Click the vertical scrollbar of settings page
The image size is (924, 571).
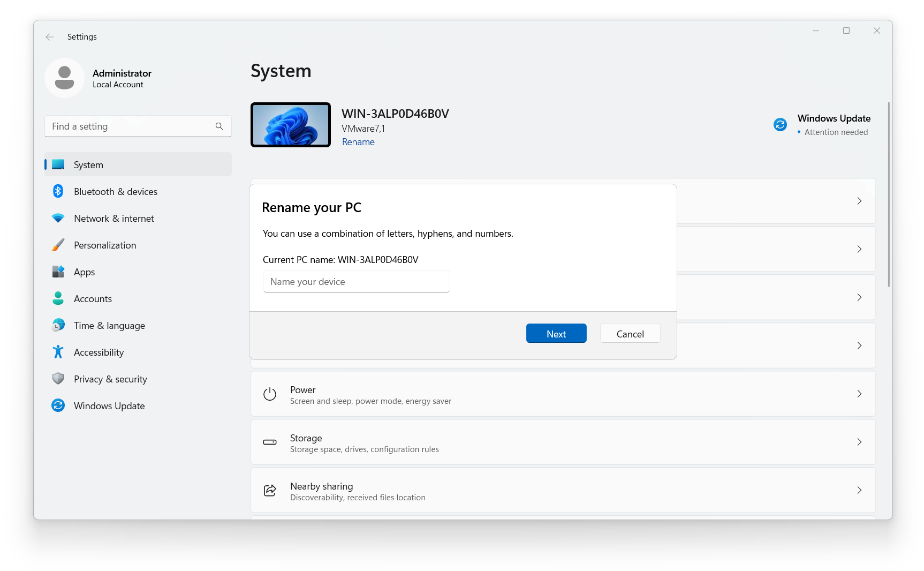point(889,194)
